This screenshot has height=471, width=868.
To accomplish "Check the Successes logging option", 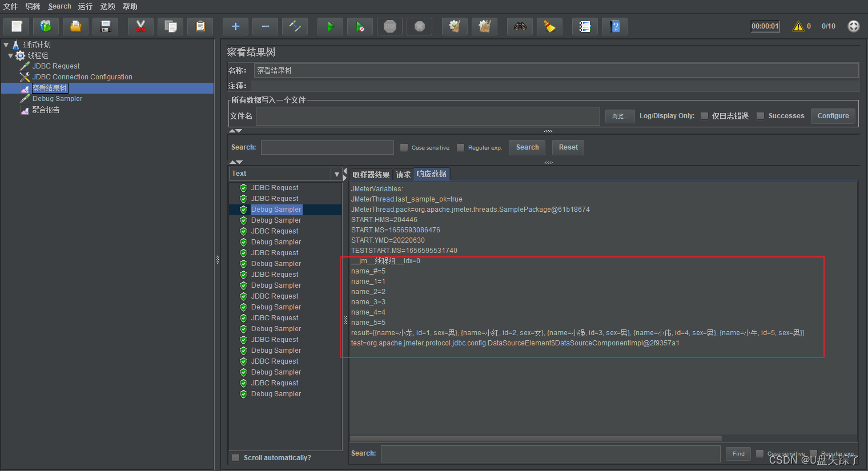I will [x=760, y=115].
